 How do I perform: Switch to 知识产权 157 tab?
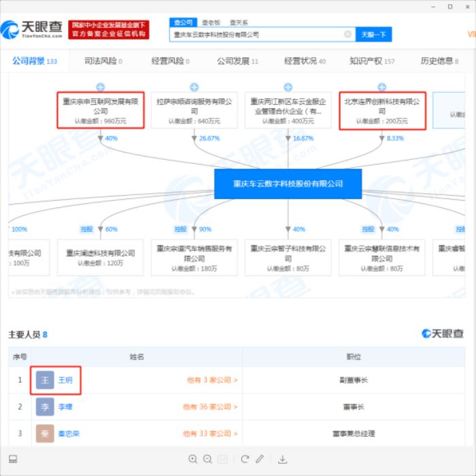point(372,61)
